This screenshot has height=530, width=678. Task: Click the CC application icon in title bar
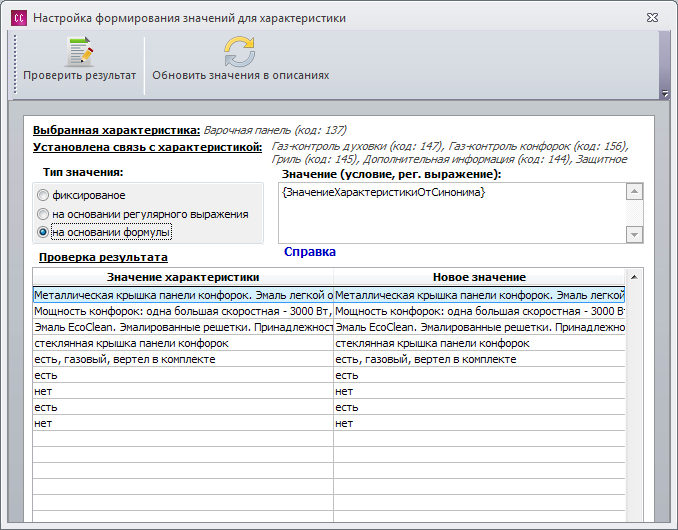(x=19, y=18)
